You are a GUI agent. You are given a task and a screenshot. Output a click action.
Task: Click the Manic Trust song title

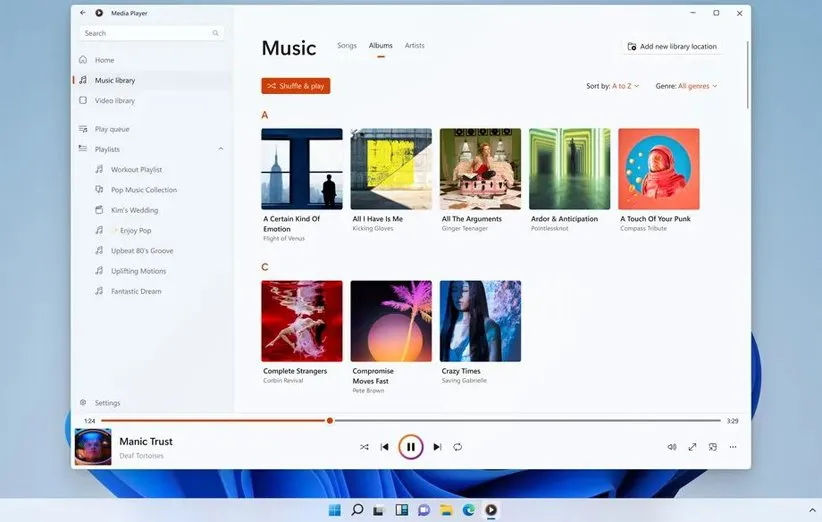pos(146,441)
